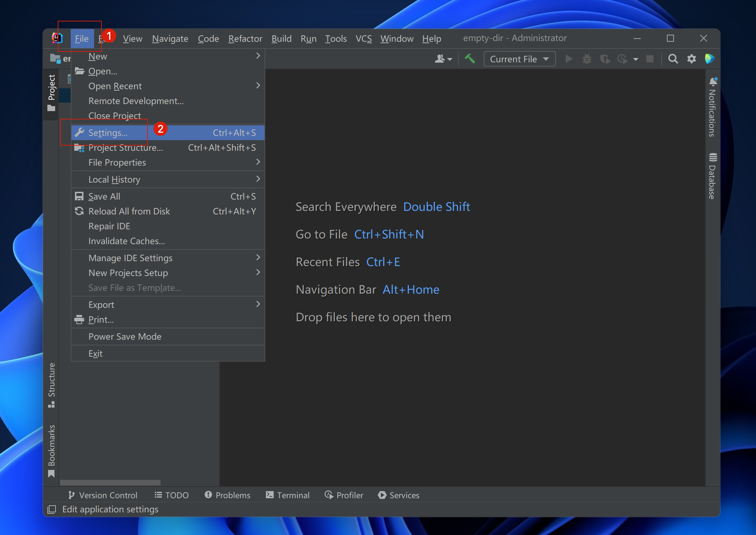The height and width of the screenshot is (535, 756).
Task: Open the Version Control tool window
Action: pyautogui.click(x=103, y=495)
